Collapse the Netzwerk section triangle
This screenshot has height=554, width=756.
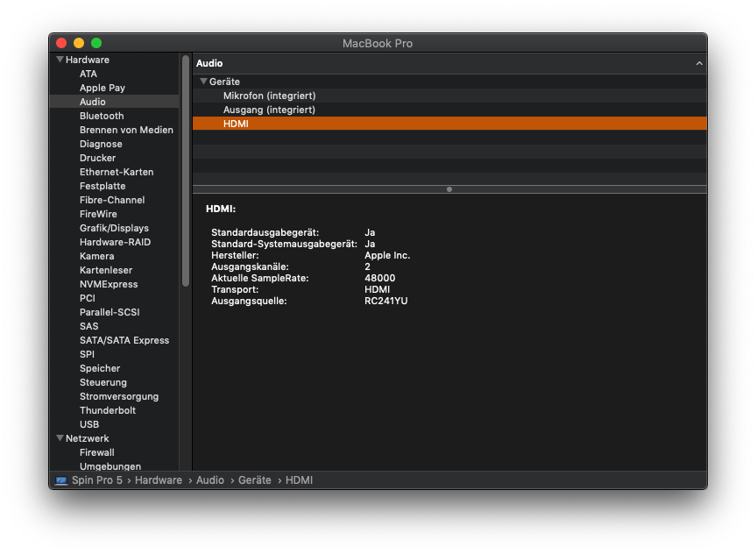[60, 438]
